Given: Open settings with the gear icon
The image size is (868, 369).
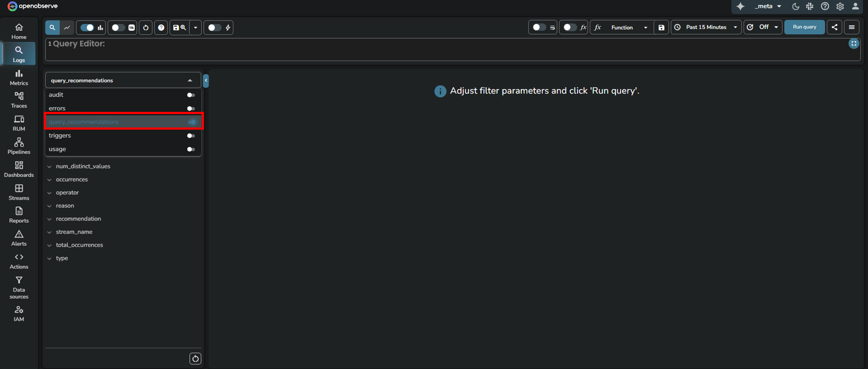Looking at the screenshot, I should pyautogui.click(x=840, y=6).
